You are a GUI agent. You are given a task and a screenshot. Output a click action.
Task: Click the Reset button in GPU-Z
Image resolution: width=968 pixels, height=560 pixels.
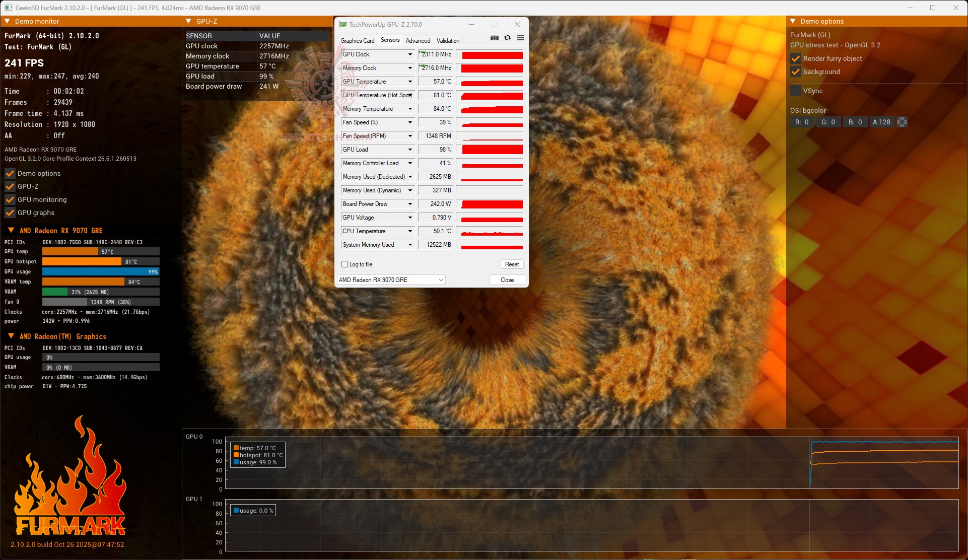[x=512, y=264]
